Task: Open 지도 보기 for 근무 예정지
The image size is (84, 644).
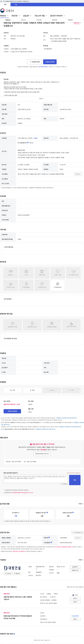Action: (78, 174)
